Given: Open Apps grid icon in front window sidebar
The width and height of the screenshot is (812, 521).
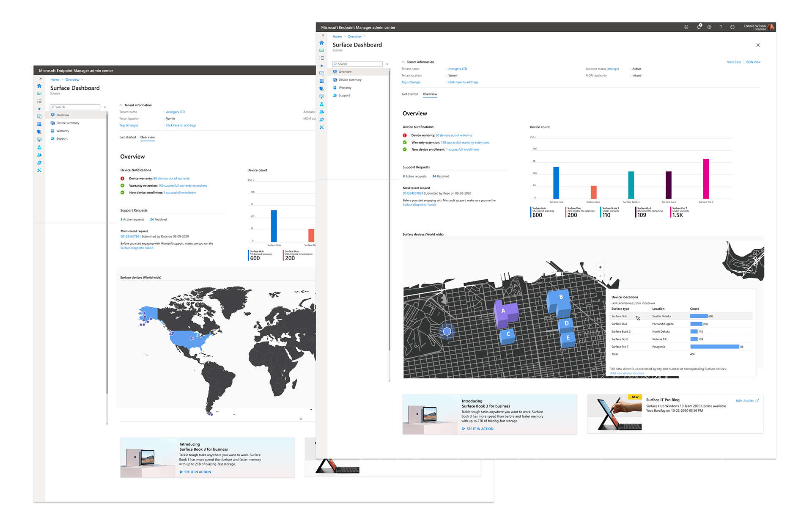Looking at the screenshot, I should coord(321,81).
